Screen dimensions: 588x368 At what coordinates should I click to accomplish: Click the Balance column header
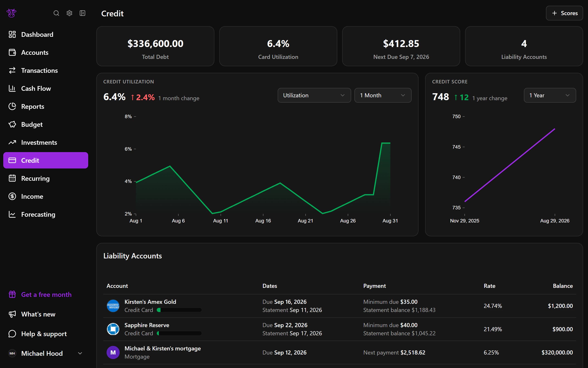click(563, 286)
